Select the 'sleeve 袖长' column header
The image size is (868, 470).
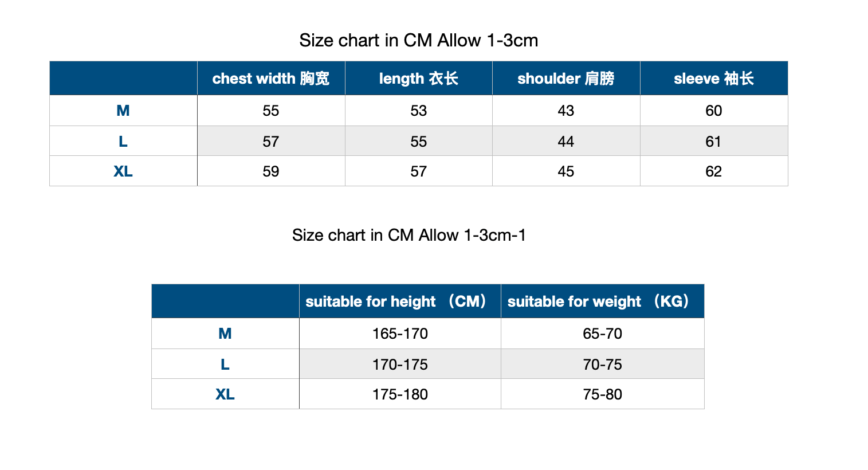[714, 79]
